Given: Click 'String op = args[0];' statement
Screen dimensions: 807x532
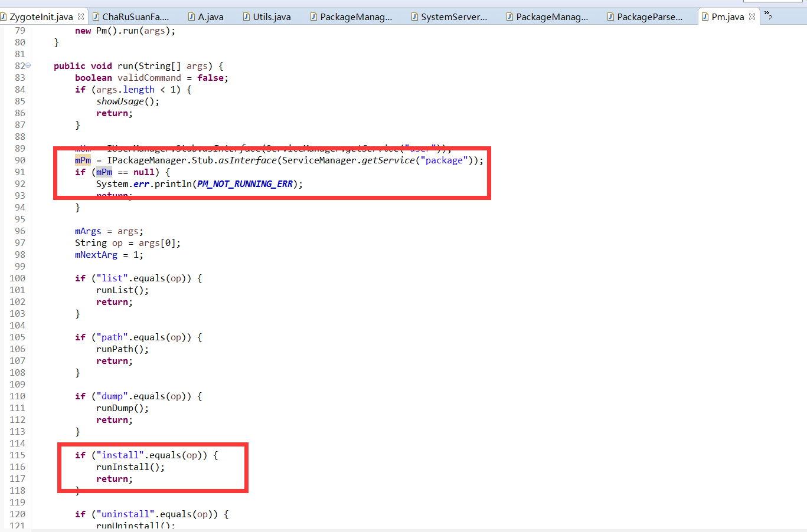Looking at the screenshot, I should (128, 243).
